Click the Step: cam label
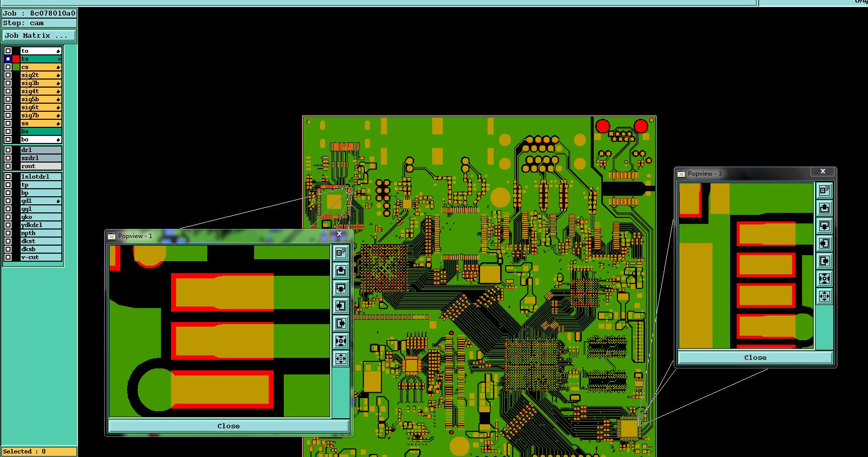The image size is (868, 457). point(39,23)
